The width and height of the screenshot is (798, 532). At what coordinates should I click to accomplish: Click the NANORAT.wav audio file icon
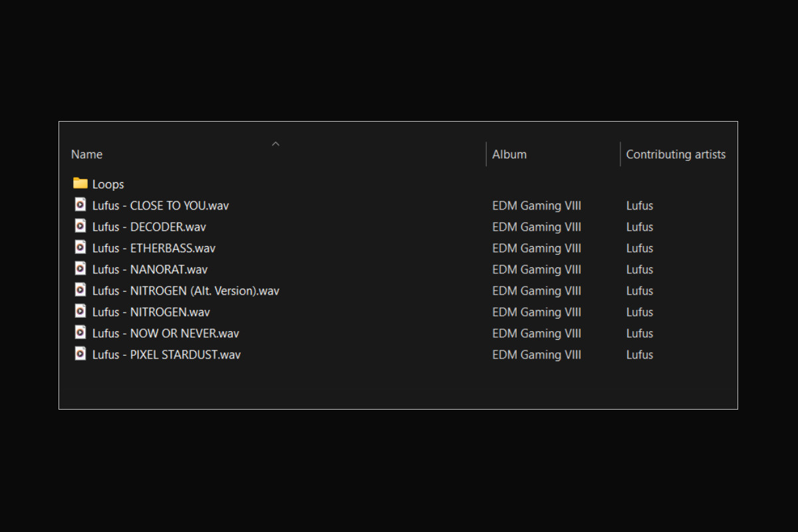pyautogui.click(x=80, y=269)
